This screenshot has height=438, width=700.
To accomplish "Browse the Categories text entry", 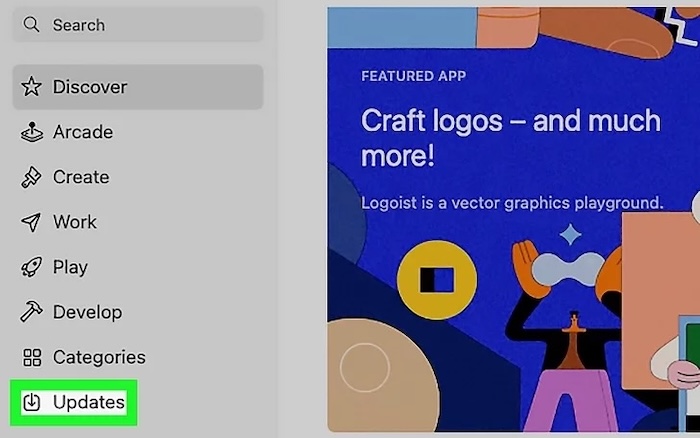I will pyautogui.click(x=99, y=357).
